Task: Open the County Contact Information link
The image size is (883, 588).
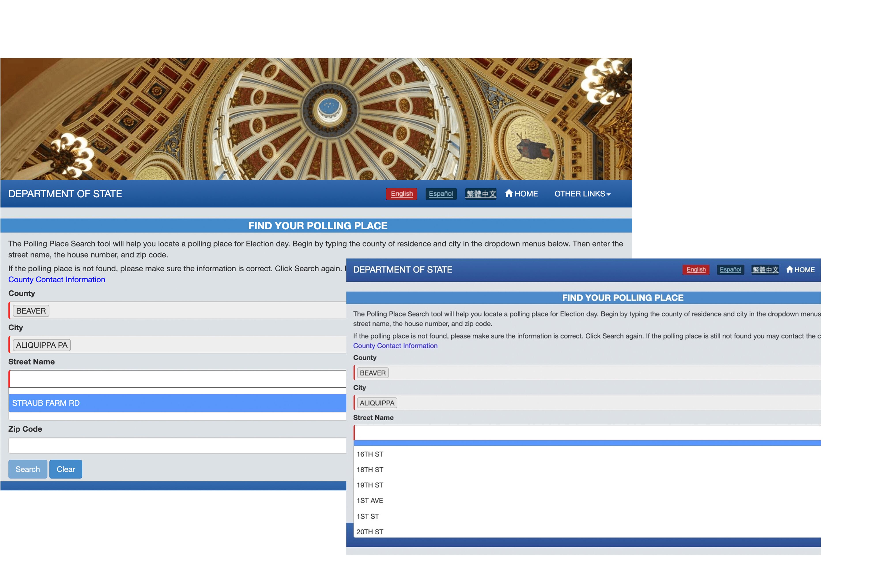Action: tap(56, 279)
